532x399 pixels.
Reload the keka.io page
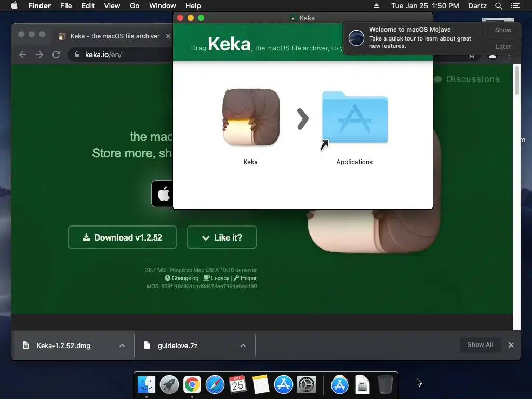56,55
